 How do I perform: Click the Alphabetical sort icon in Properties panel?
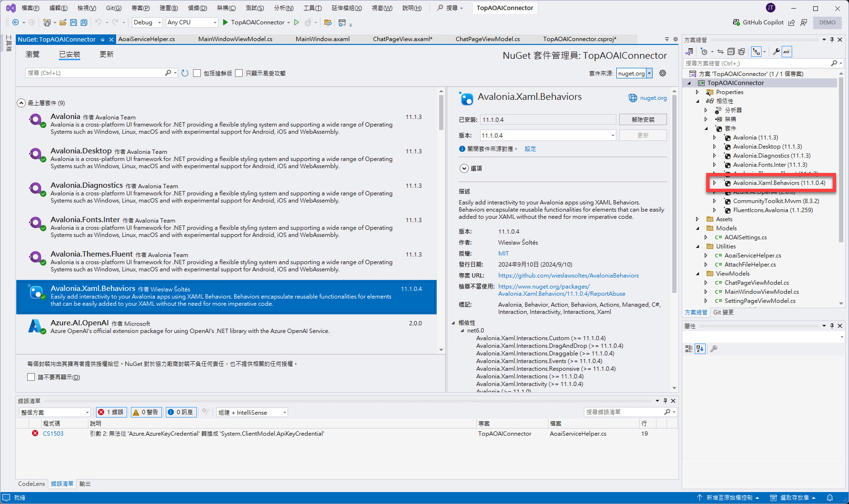click(x=700, y=349)
